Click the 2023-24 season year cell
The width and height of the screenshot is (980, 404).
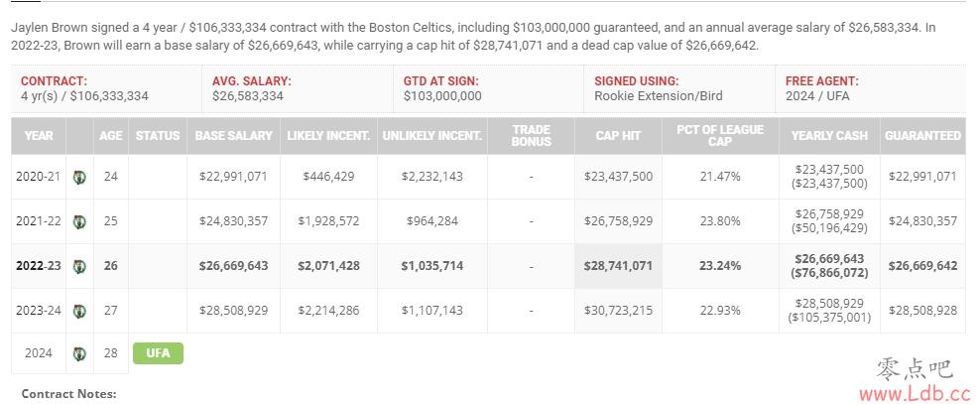coord(38,310)
